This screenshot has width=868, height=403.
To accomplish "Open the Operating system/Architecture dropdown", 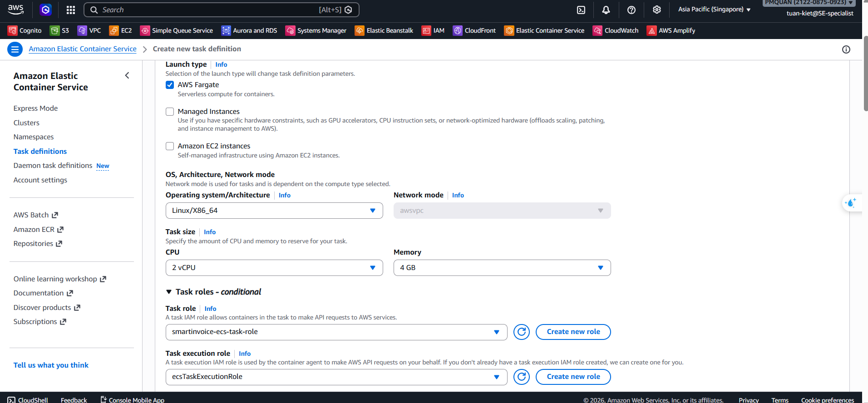I will point(274,211).
